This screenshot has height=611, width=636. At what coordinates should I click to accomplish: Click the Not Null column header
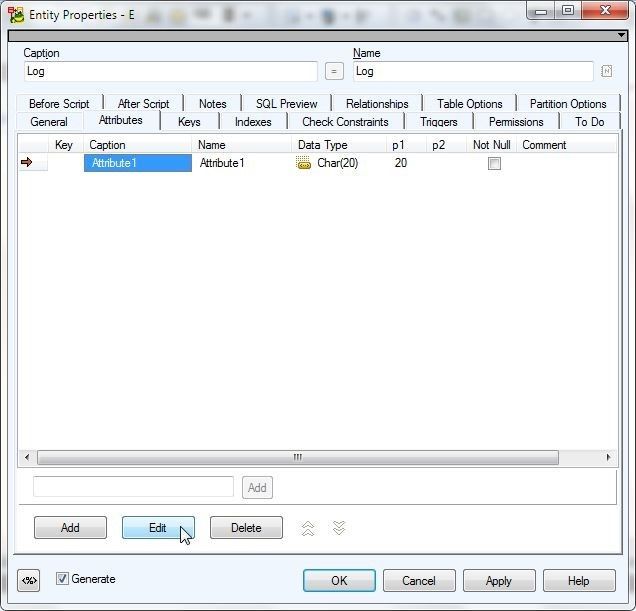[x=491, y=145]
